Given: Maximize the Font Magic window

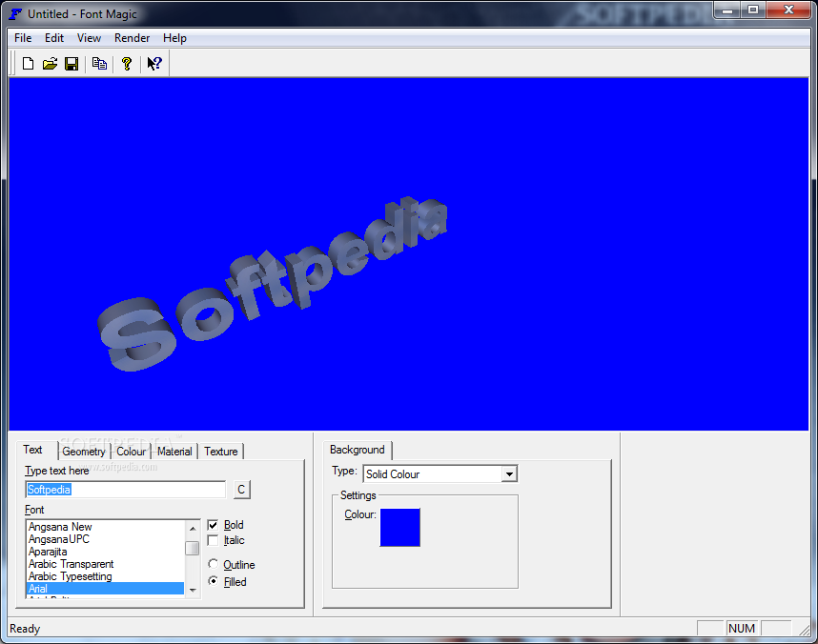Looking at the screenshot, I should (753, 10).
